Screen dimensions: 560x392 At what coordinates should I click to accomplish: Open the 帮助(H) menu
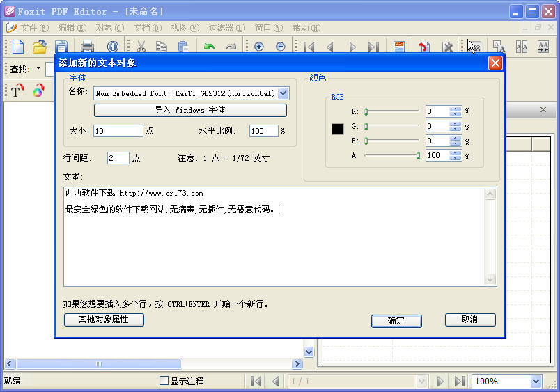click(x=306, y=27)
